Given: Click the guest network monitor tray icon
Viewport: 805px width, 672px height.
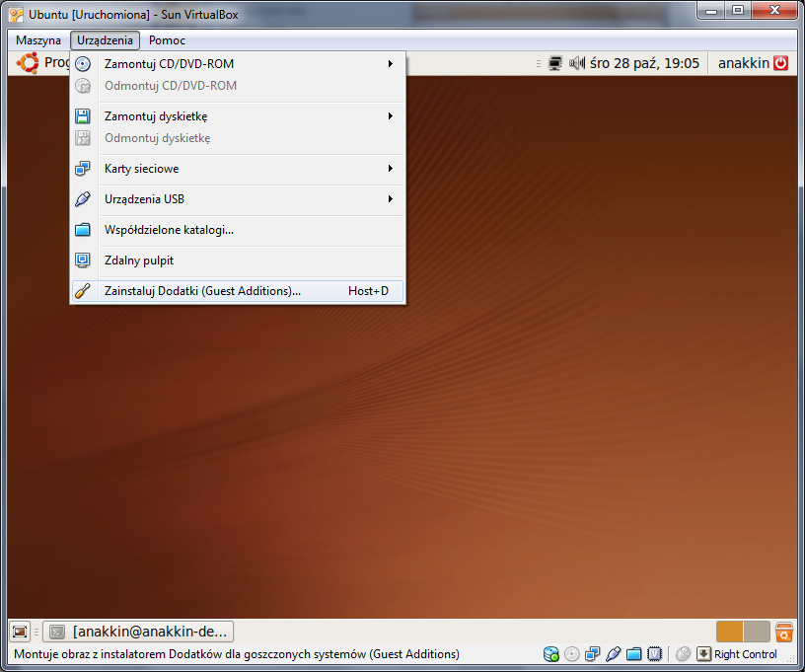Looking at the screenshot, I should (555, 63).
